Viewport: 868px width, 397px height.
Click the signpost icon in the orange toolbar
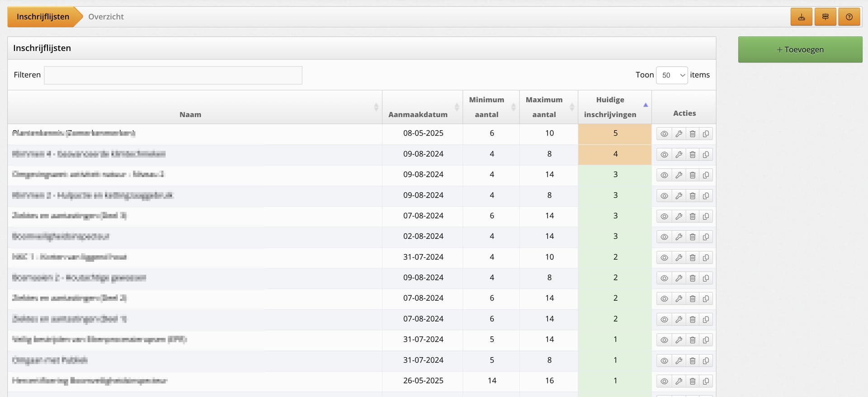825,17
